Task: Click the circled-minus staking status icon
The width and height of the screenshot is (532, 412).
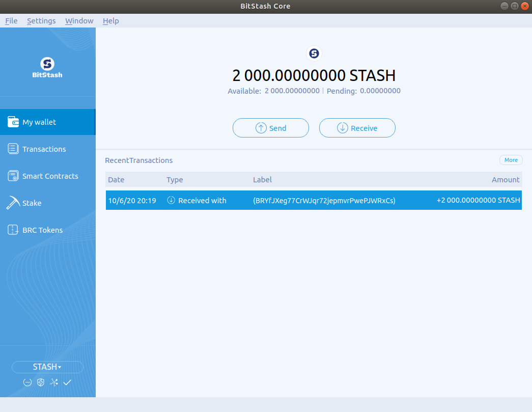Action: (x=27, y=382)
